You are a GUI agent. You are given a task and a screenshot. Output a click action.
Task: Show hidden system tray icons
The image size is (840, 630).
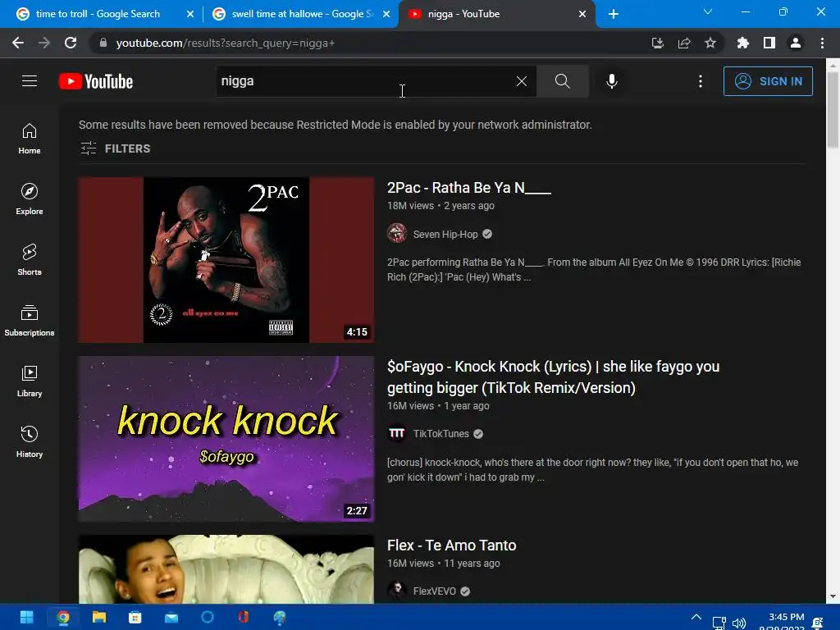[696, 617]
